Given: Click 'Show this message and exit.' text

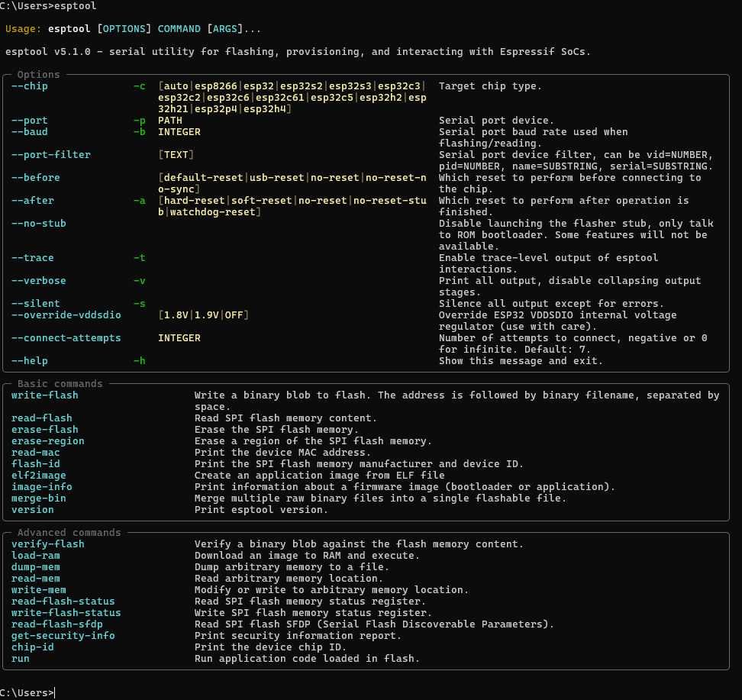Looking at the screenshot, I should point(521,361).
